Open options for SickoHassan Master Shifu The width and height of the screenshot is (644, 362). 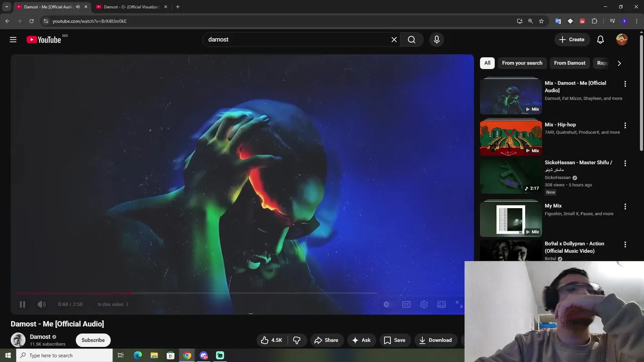tap(625, 163)
